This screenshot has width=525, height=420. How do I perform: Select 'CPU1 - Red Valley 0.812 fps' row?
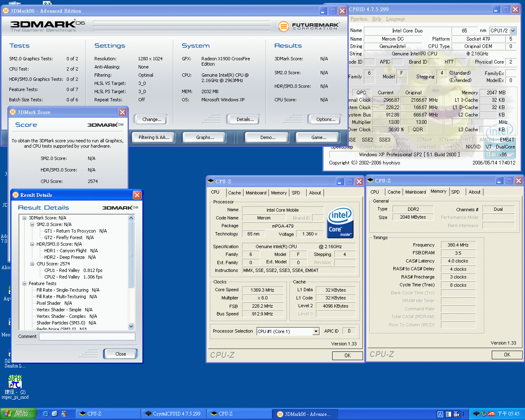(x=73, y=270)
